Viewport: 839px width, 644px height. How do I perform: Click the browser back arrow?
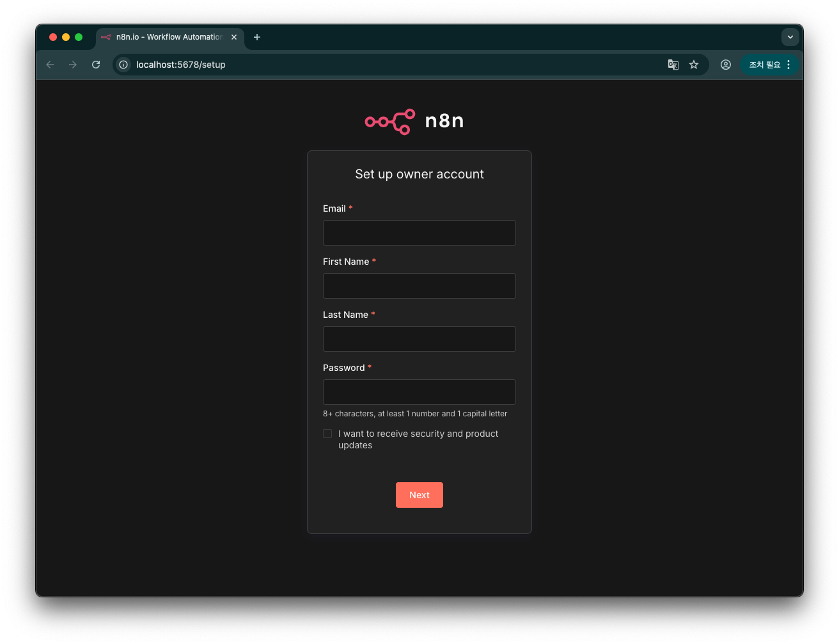50,65
